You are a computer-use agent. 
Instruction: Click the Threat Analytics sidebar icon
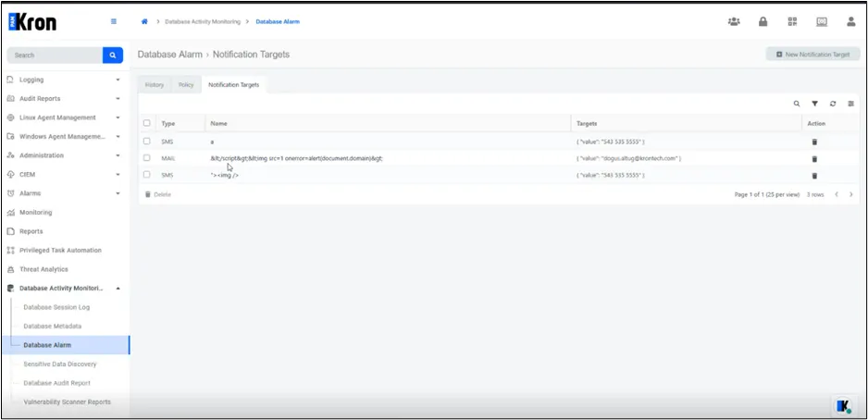point(10,269)
